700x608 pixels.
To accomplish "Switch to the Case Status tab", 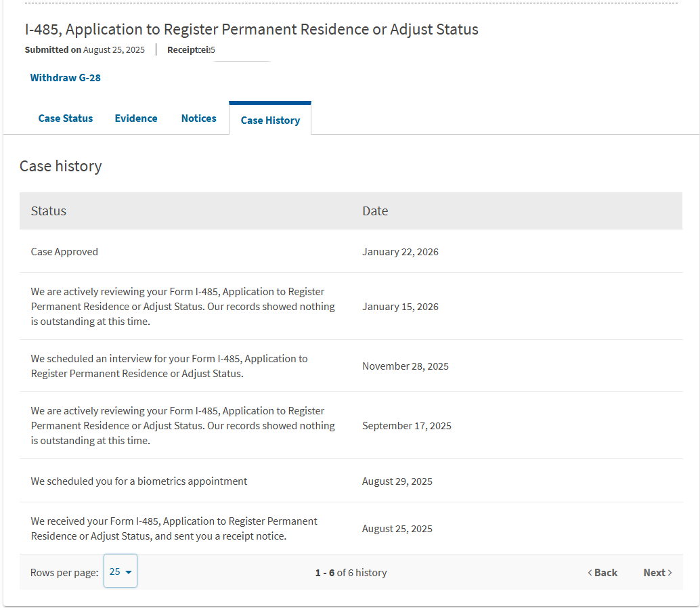I will coord(66,118).
